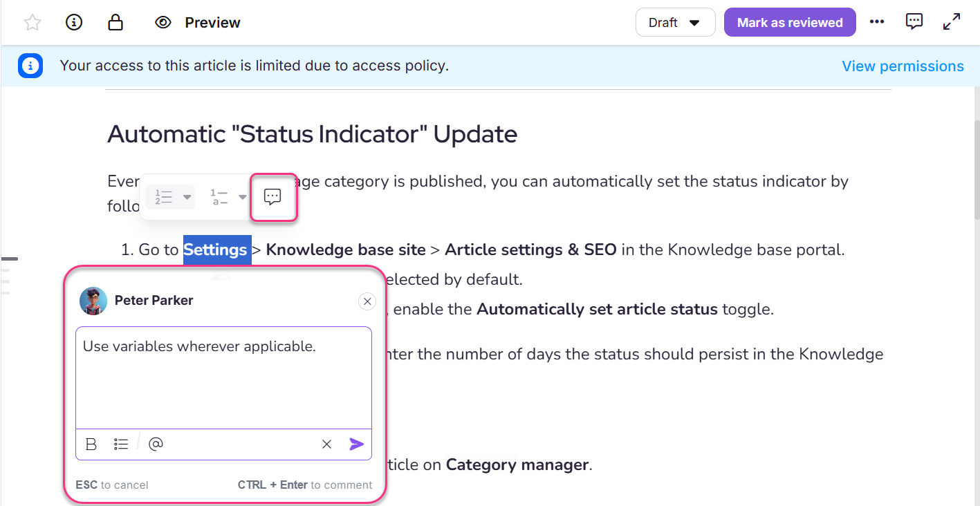Close the Peter Parker comment box
This screenshot has width=980, height=506.
point(367,301)
